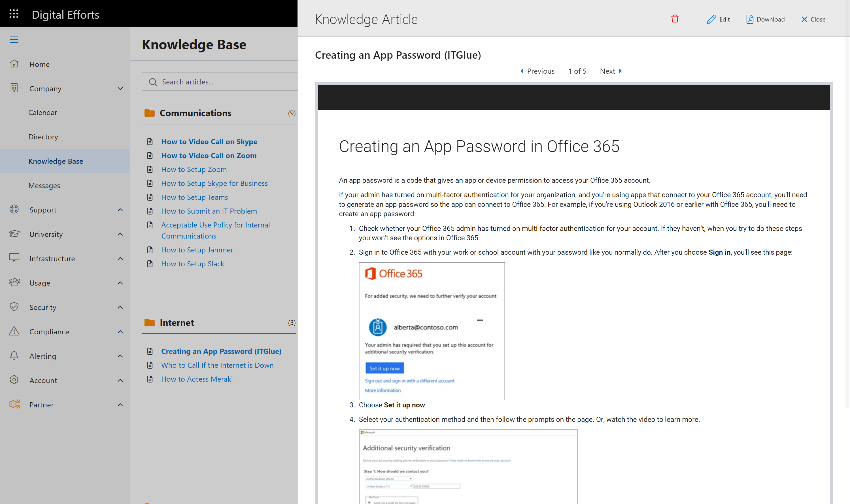
Task: Click the Additional security verification screenshot
Action: (x=468, y=467)
